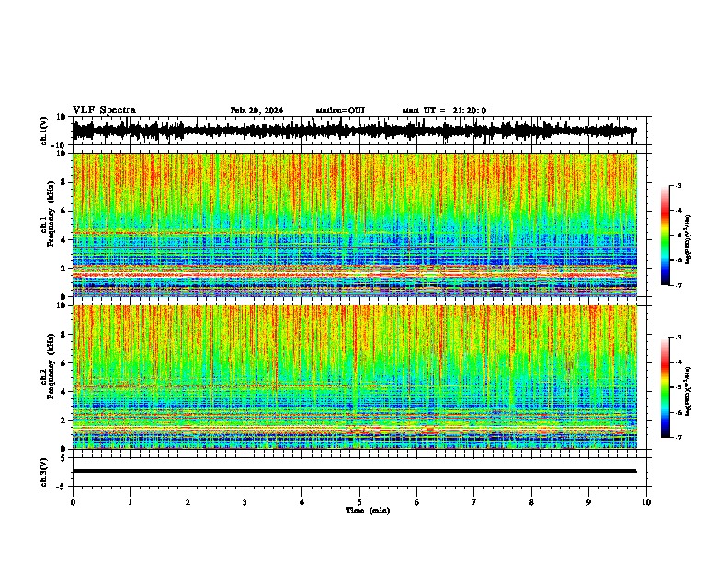Click the time axis tick label 10
728x563 pixels.
pyautogui.click(x=646, y=502)
